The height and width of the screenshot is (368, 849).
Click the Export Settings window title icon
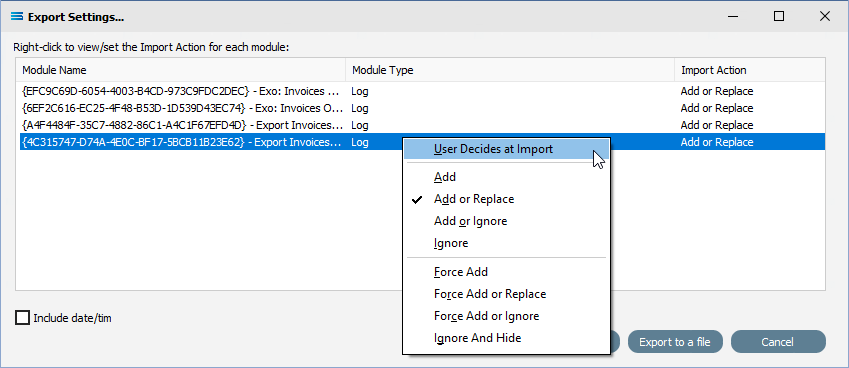point(17,17)
